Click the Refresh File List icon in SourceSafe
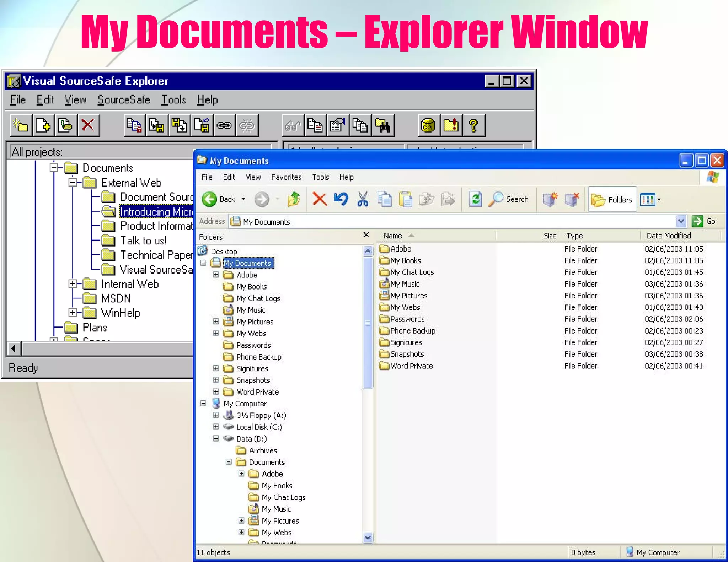Screen dimensions: 728x562 coord(451,125)
